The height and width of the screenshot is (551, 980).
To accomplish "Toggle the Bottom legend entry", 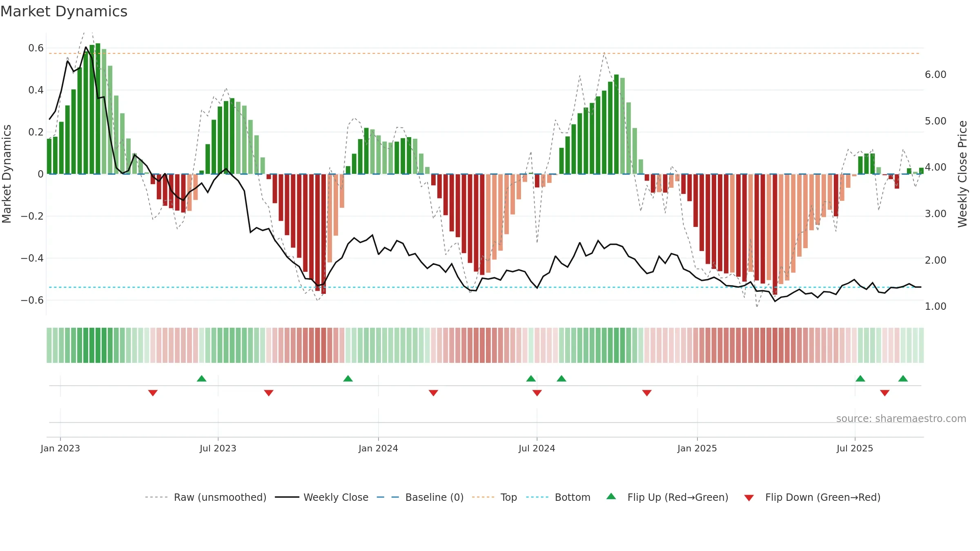I will [558, 497].
